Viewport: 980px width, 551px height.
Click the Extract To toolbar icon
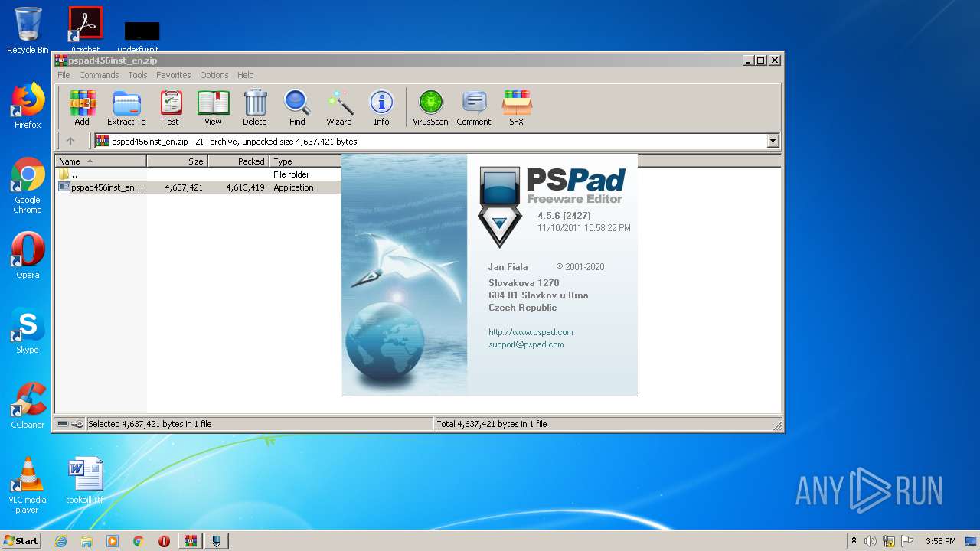point(126,107)
